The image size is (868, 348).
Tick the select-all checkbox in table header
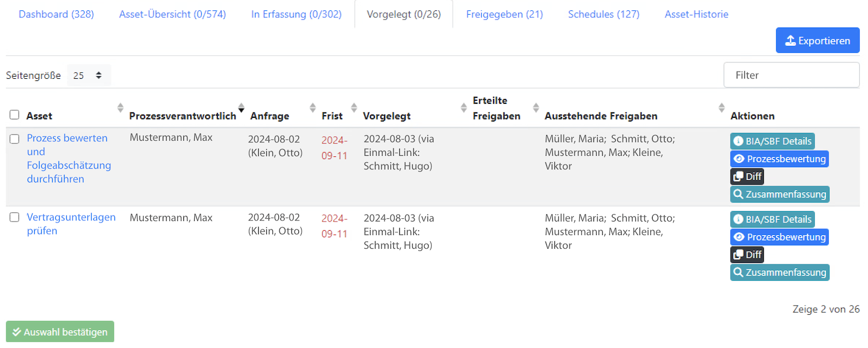click(x=15, y=115)
